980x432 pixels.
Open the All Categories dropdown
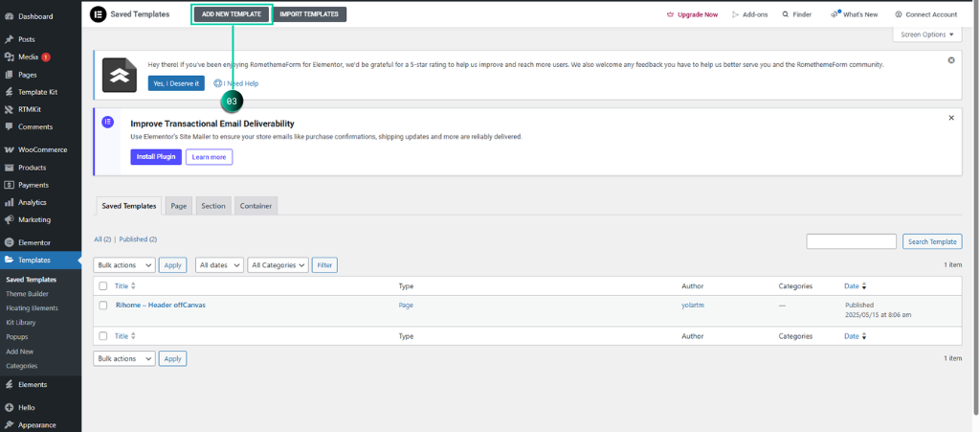278,265
